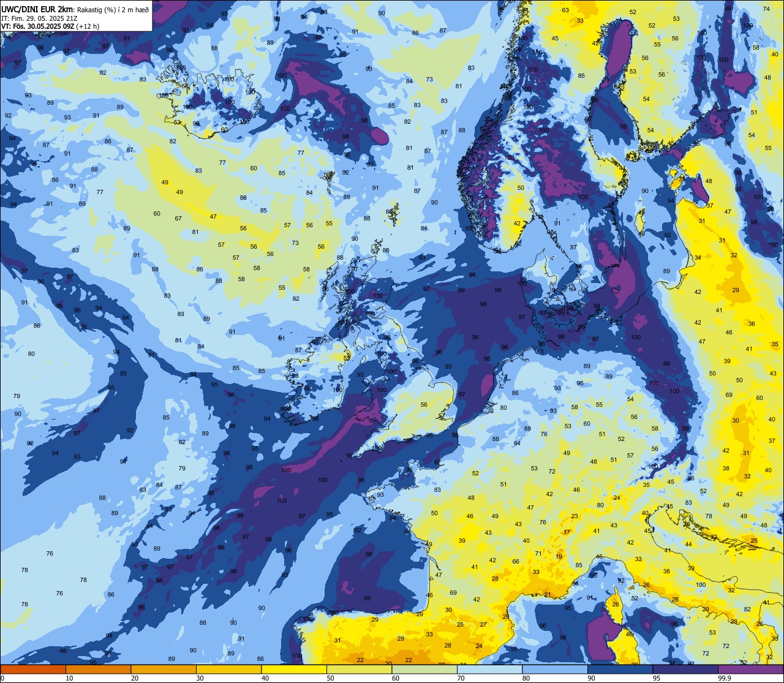Screen dimensions: 784x683
Task: Click the humidity value "23" on the map
Action: (575, 516)
